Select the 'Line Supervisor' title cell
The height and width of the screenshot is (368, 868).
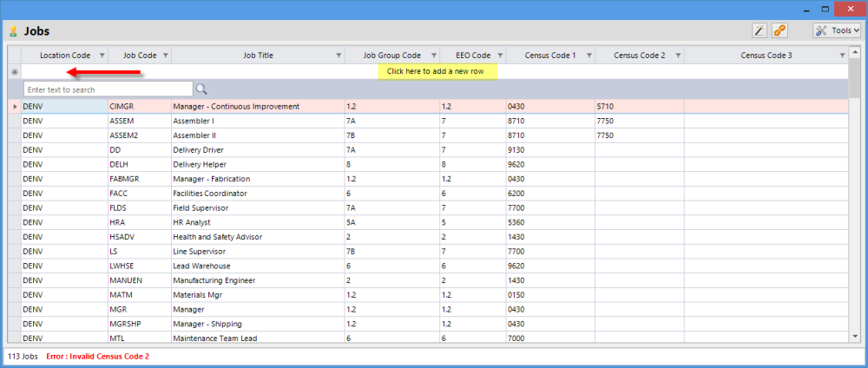[258, 251]
